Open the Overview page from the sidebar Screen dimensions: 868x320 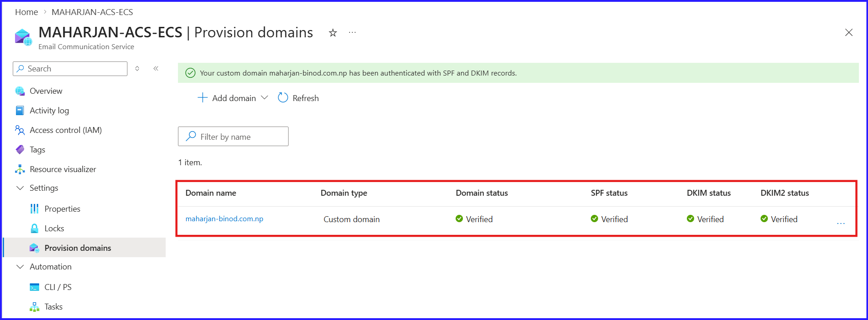pyautogui.click(x=20, y=91)
